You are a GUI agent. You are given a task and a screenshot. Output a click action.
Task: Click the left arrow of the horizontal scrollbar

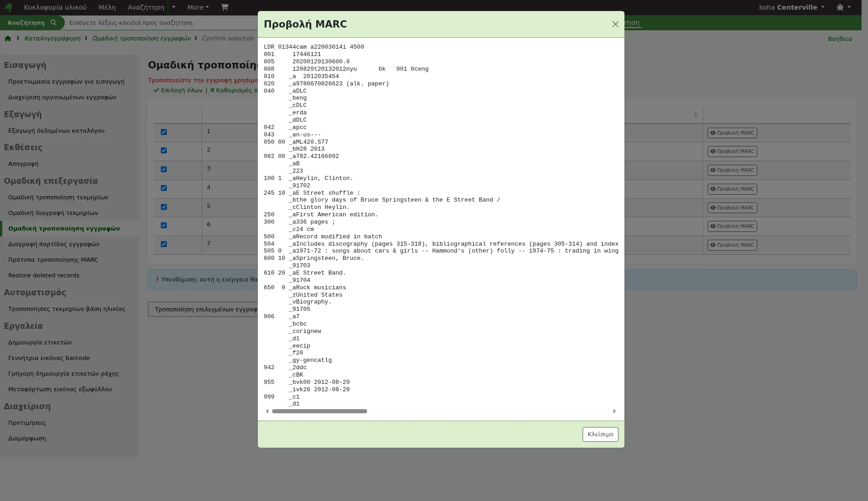(x=267, y=411)
